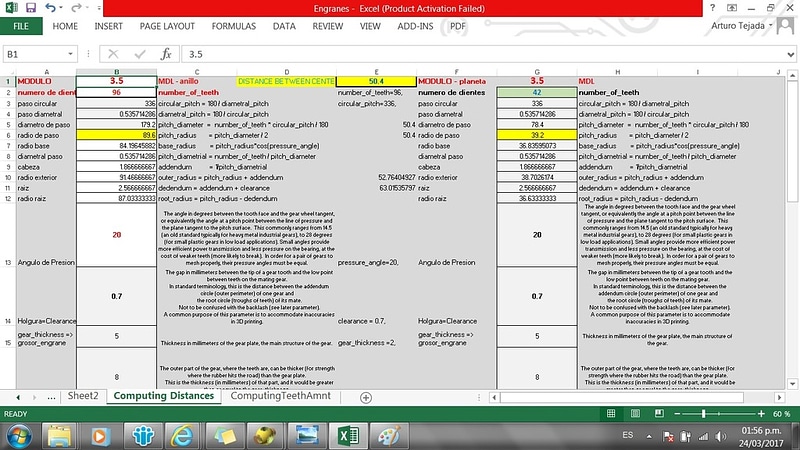The height and width of the screenshot is (450, 800).
Task: Undo the last action
Action: click(49, 8)
